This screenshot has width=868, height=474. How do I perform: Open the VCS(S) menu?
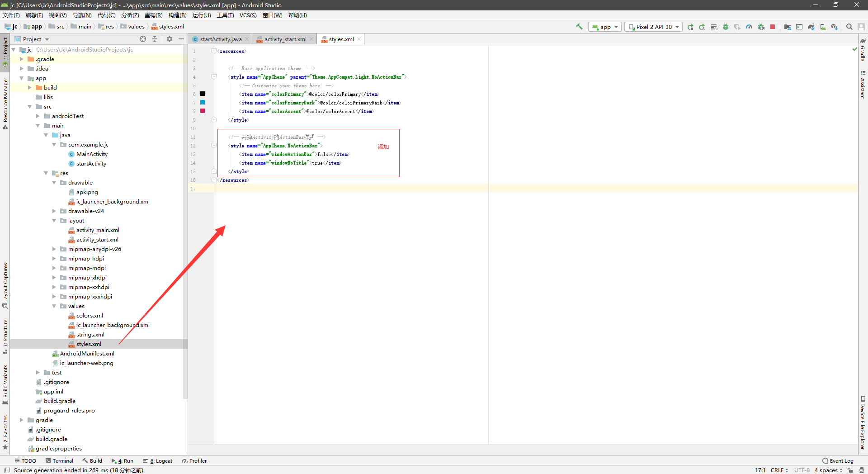point(248,15)
